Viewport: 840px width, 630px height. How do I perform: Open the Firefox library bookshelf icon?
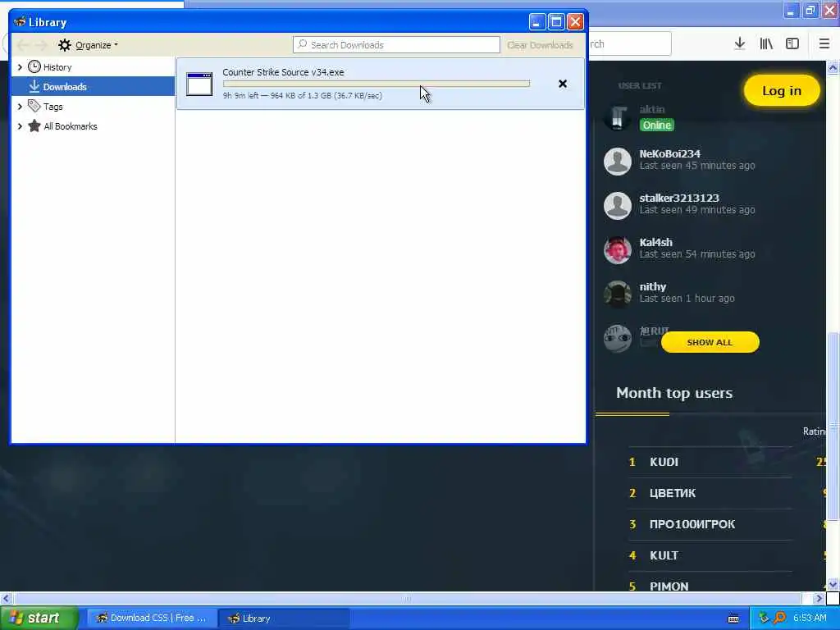tap(766, 43)
